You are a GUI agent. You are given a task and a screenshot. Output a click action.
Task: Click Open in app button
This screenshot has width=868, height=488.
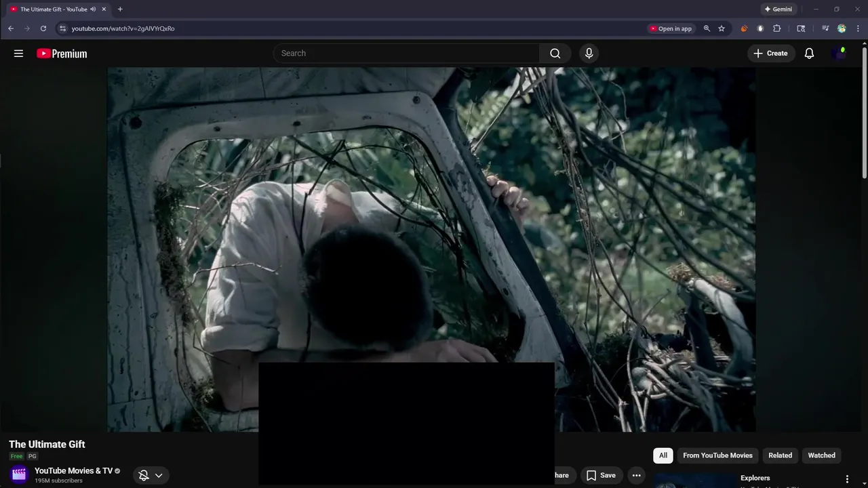pyautogui.click(x=671, y=28)
